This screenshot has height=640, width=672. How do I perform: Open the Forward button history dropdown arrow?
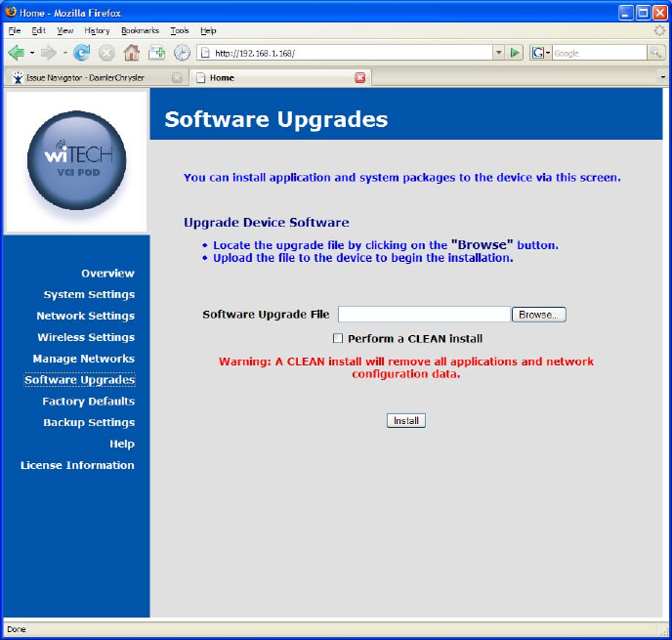tap(65, 53)
